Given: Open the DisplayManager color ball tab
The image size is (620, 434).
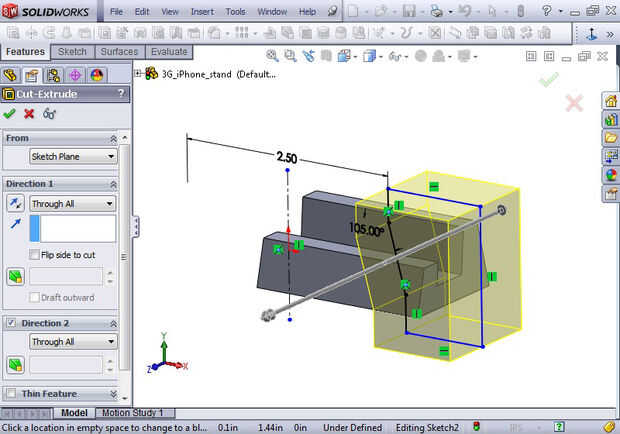Looking at the screenshot, I should coord(97,75).
